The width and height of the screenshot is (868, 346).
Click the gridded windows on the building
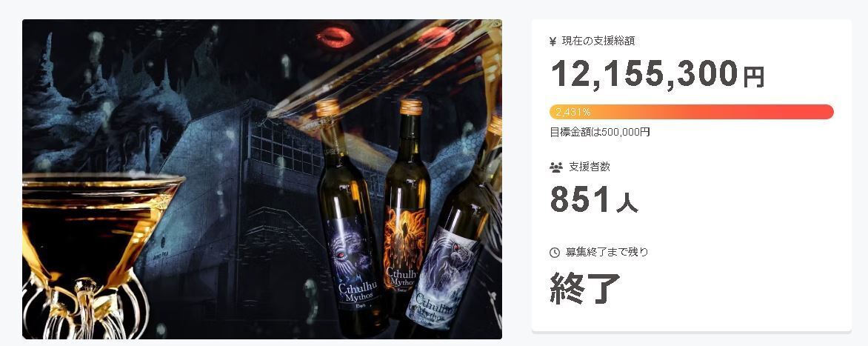click(x=285, y=146)
